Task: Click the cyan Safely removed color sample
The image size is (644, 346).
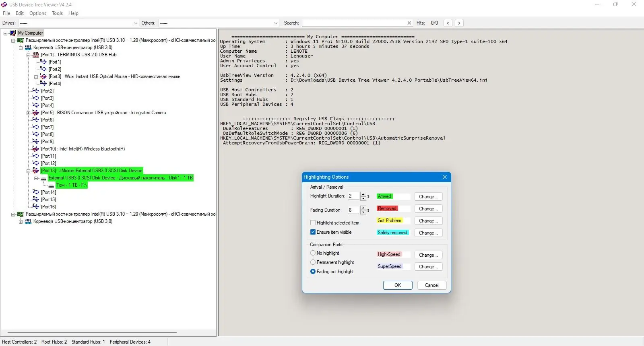Action: (x=392, y=233)
